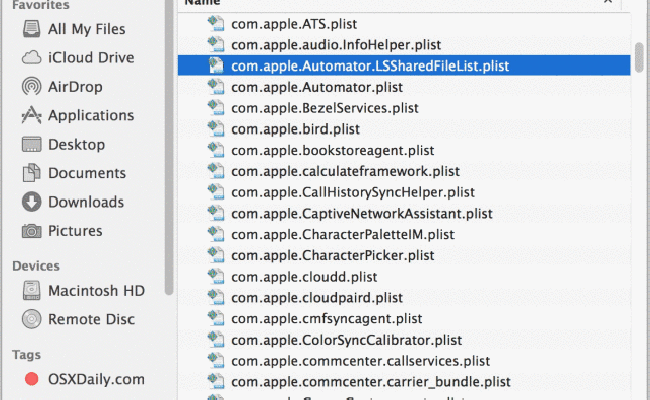Select file name com.apple.ATS.plist
The image size is (650, 400).
294,24
